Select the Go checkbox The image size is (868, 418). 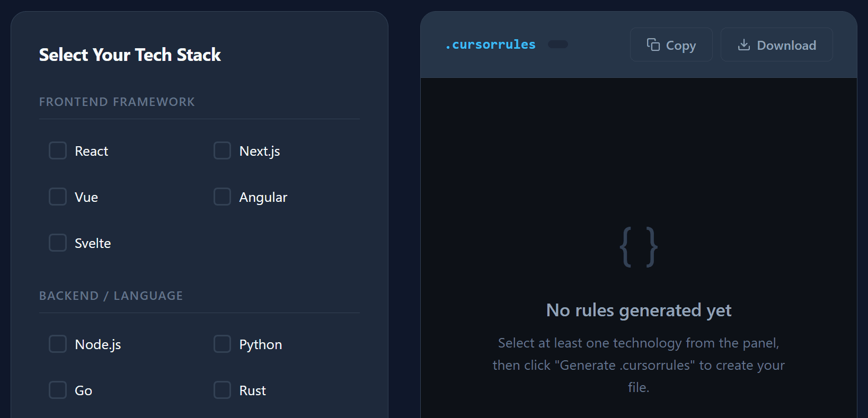(58, 390)
